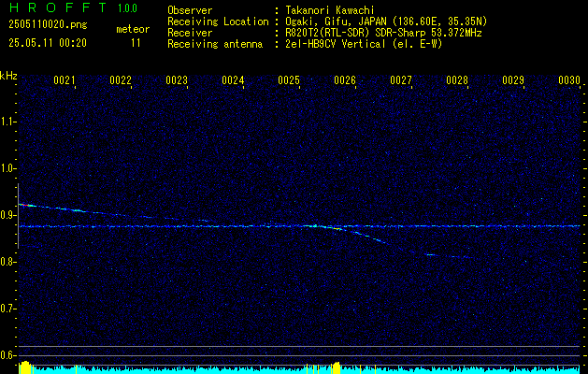Click the yellow power peak below 0026
This screenshot has height=374, width=588.
click(x=336, y=367)
